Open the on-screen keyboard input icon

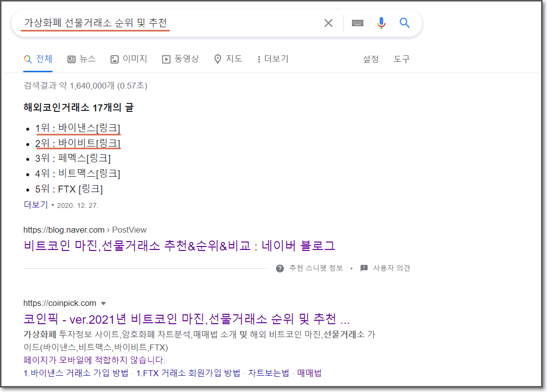[x=357, y=22]
